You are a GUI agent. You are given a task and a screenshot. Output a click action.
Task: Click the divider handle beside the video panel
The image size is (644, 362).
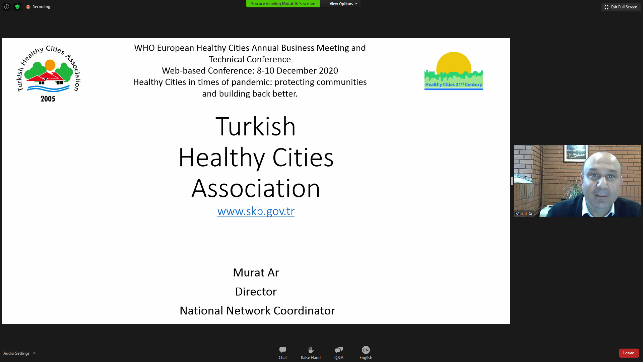tap(512, 181)
